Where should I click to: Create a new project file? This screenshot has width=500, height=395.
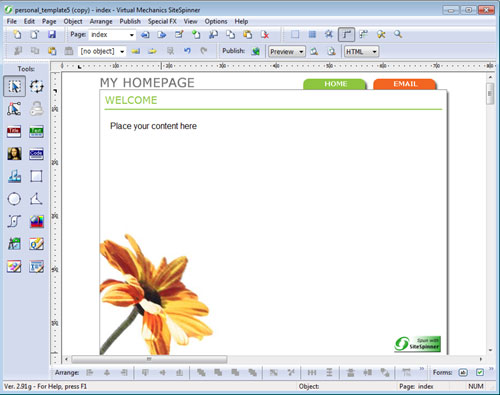[x=17, y=34]
